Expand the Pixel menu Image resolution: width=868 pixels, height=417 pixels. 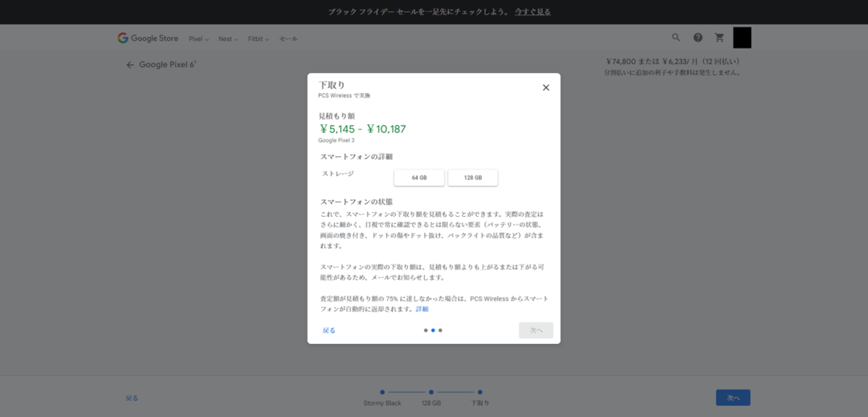199,39
